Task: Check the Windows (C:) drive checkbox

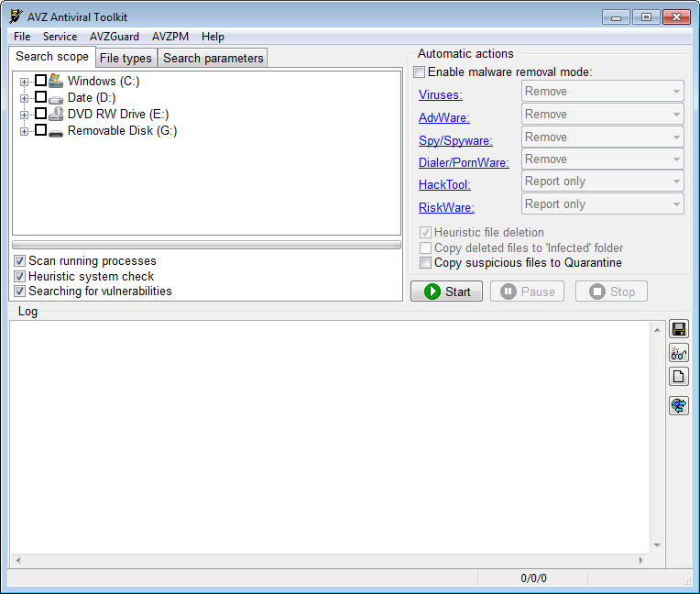Action: click(40, 81)
